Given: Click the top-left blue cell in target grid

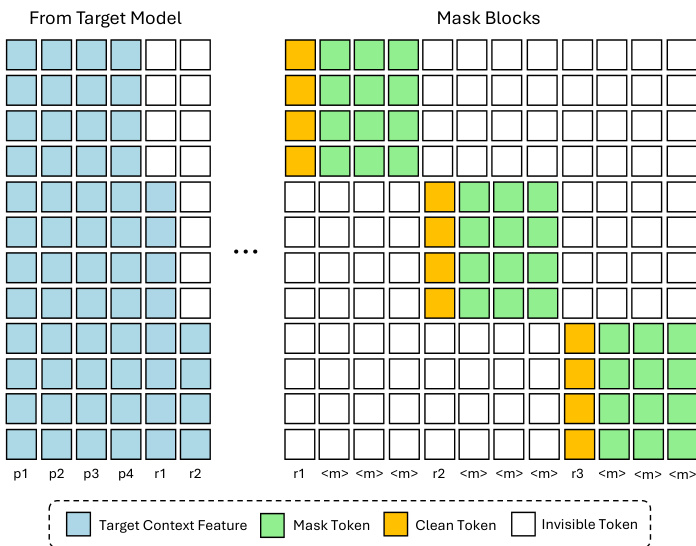Looking at the screenshot, I should 22,56.
